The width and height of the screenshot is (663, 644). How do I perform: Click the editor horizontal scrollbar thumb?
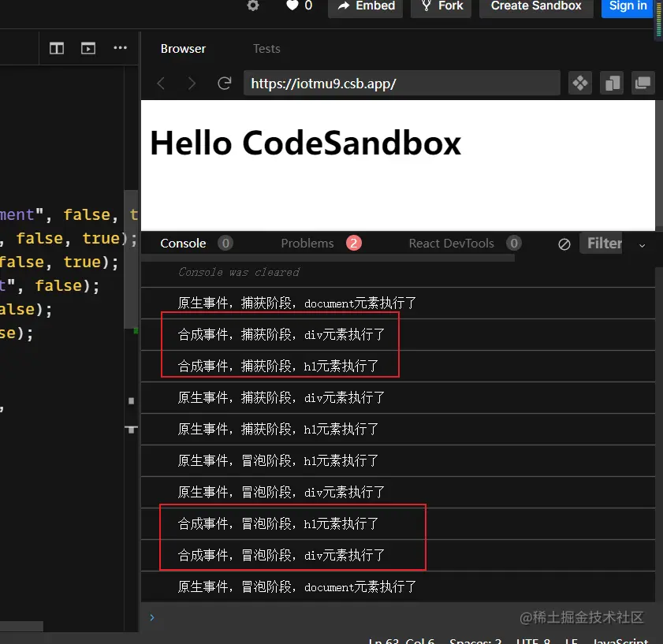21,626
